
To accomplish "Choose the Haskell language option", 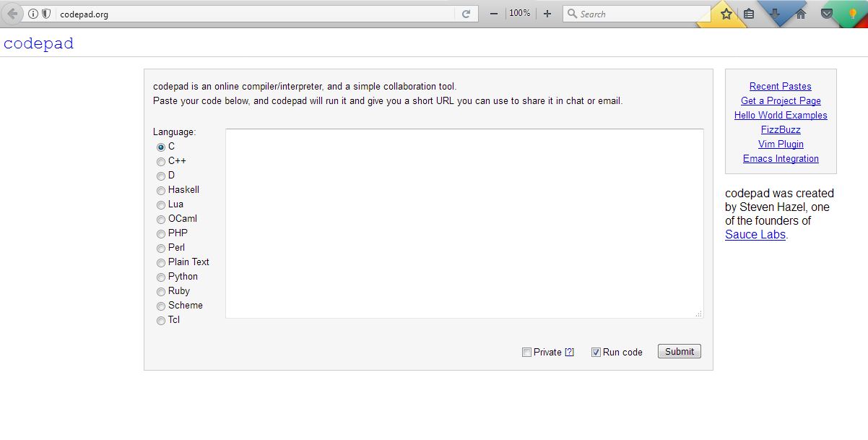I will 161,190.
